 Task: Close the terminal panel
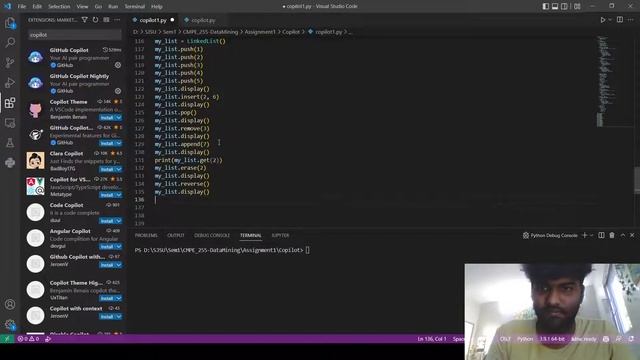click(x=632, y=235)
